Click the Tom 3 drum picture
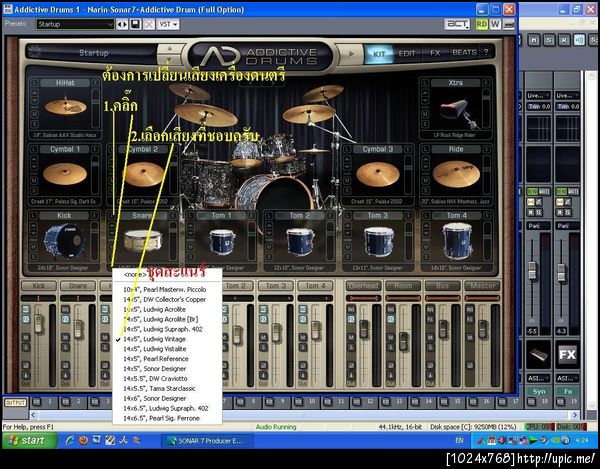This screenshot has width=600, height=469. pos(378,241)
